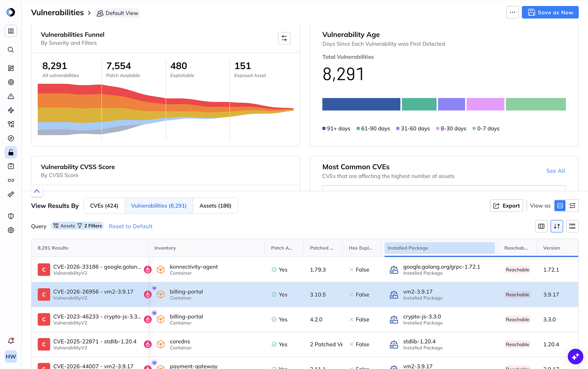The height and width of the screenshot is (369, 588).
Task: Switch to table view mode
Action: (x=560, y=206)
